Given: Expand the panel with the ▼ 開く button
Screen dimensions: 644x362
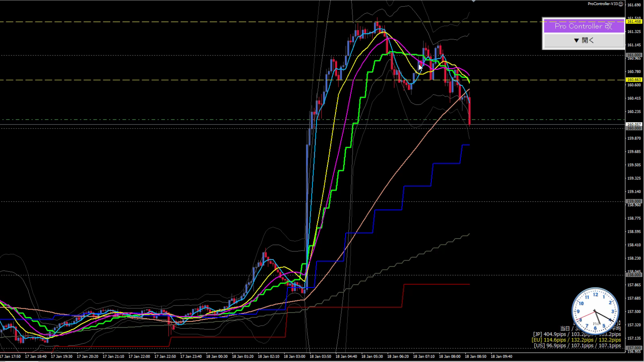Looking at the screenshot, I should click(584, 40).
